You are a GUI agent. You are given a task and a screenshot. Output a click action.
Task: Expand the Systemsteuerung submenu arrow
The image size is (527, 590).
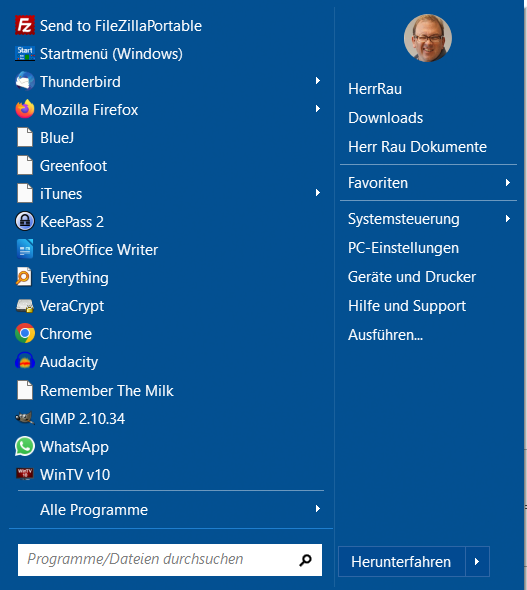click(x=508, y=219)
